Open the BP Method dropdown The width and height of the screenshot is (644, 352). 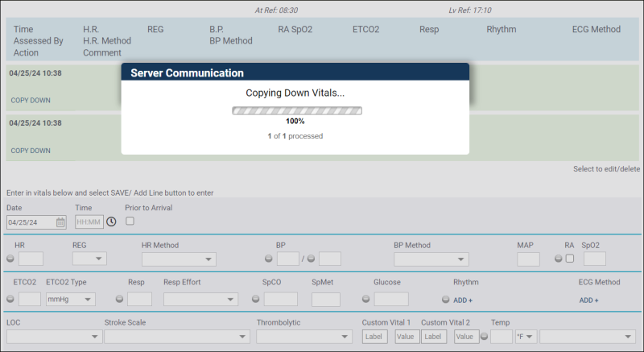[x=431, y=259]
